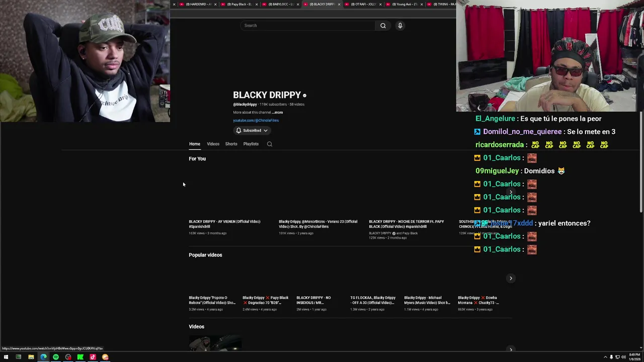This screenshot has width=644, height=362.
Task: Click chat username El_Angelure
Action: [495, 119]
